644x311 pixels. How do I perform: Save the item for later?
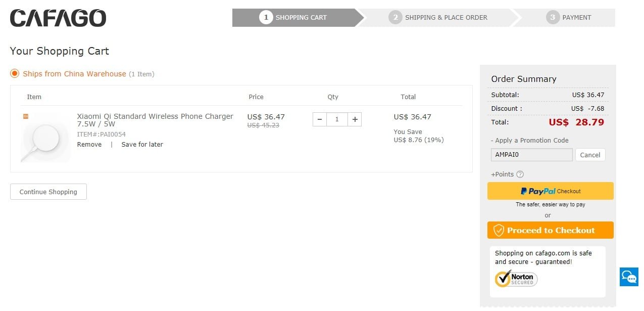pyautogui.click(x=142, y=145)
